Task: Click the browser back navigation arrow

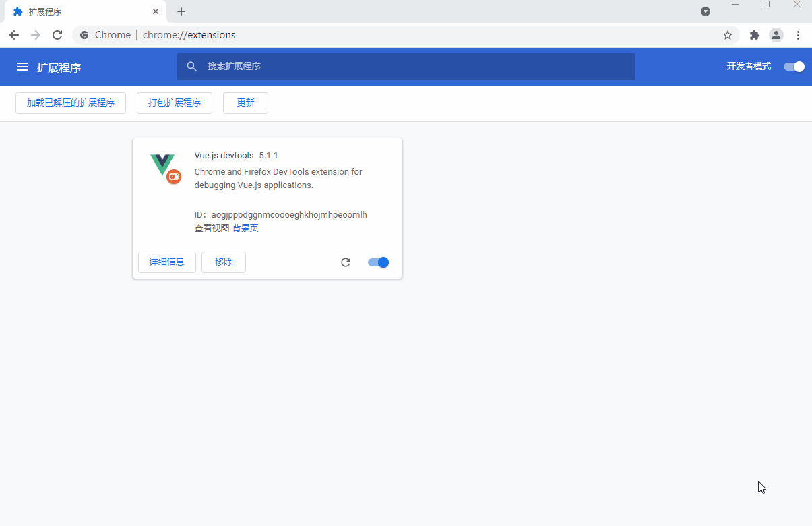Action: coord(14,35)
